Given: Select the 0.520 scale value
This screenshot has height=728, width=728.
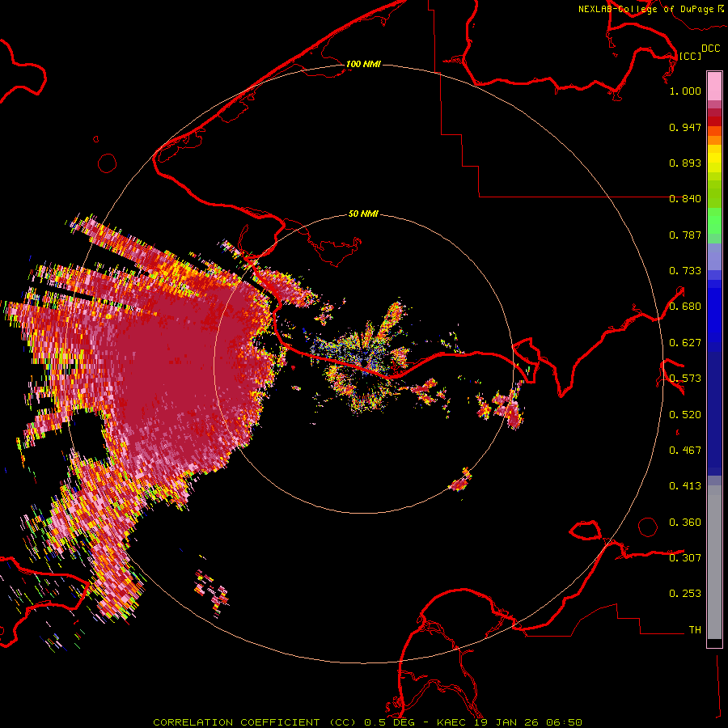Looking at the screenshot, I should click(685, 415).
